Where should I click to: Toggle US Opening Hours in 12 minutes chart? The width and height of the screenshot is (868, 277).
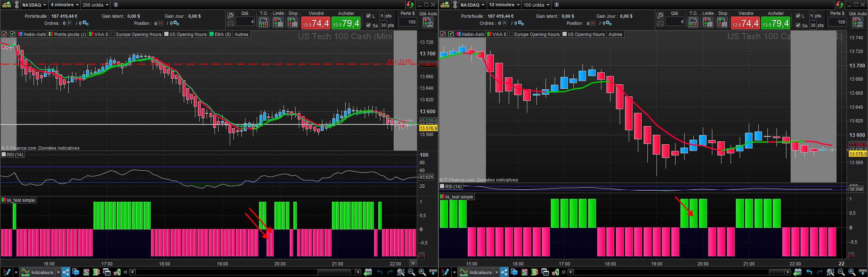click(565, 34)
